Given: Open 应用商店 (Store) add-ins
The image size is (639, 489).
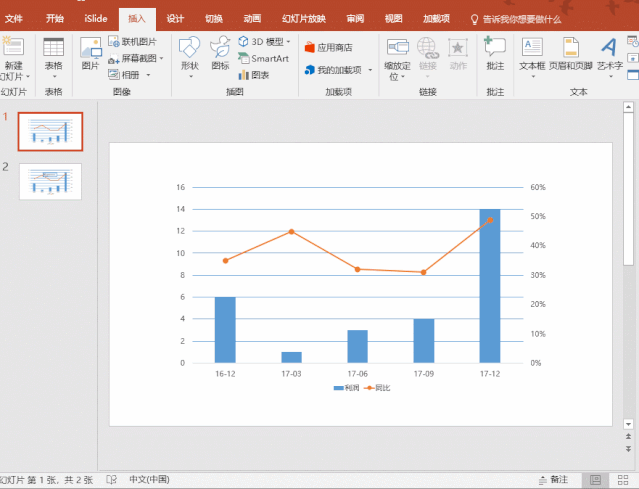Looking at the screenshot, I should 328,47.
